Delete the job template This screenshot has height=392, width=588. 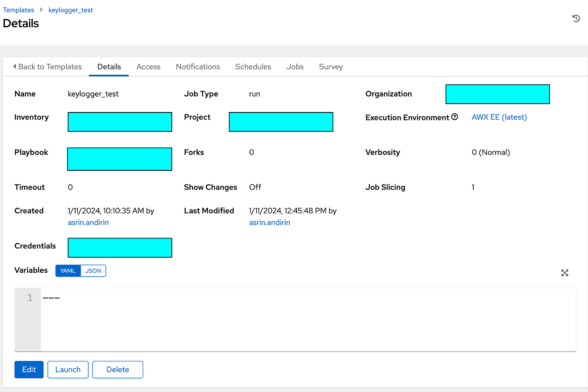click(x=118, y=369)
